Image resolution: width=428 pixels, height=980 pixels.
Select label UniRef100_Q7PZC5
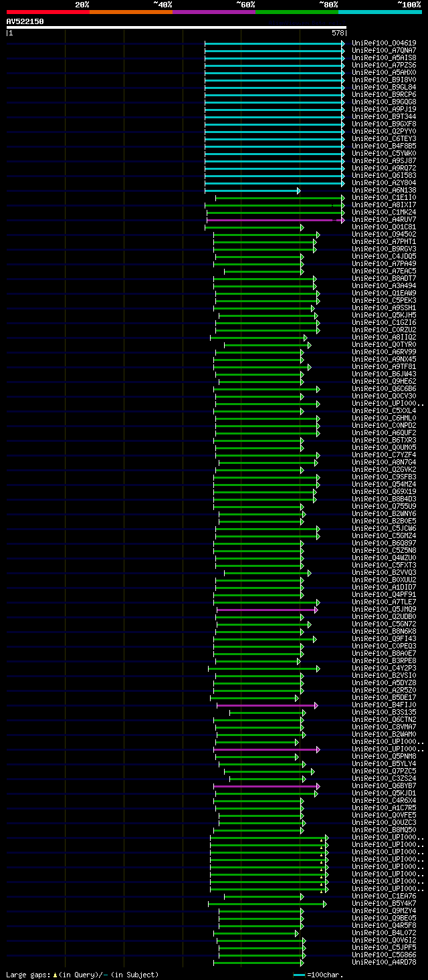tap(384, 771)
